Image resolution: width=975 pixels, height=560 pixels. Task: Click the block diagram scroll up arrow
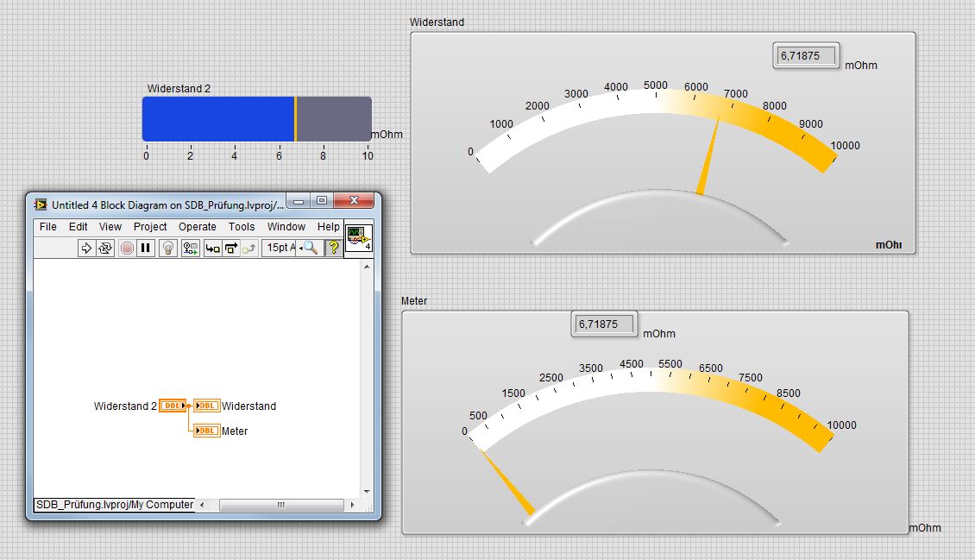[x=367, y=267]
